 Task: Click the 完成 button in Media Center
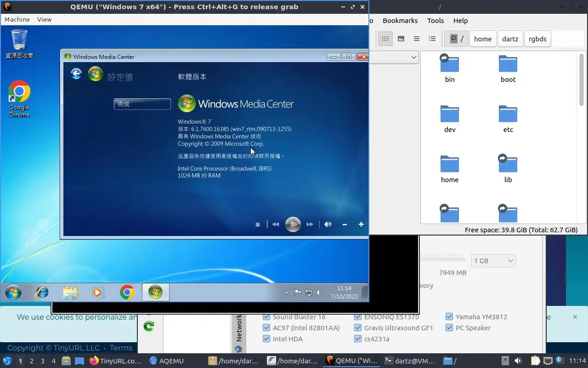point(142,104)
